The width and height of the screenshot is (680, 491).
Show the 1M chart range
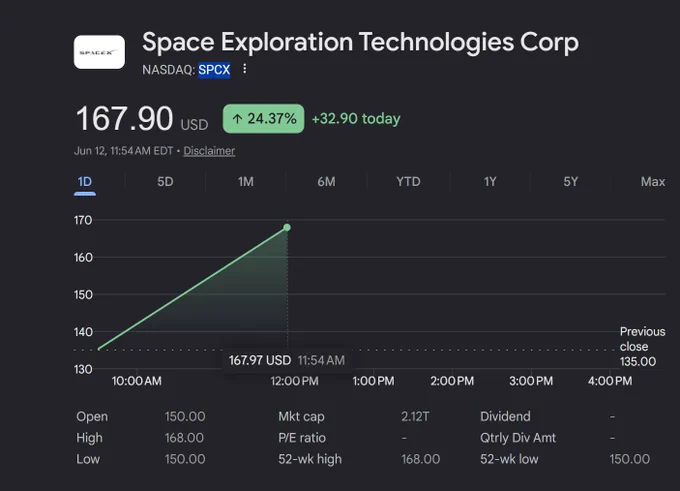(245, 181)
